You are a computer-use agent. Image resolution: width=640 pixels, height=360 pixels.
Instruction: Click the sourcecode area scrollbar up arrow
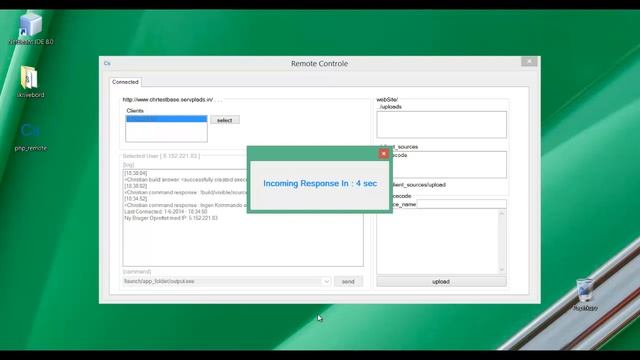[x=502, y=213]
